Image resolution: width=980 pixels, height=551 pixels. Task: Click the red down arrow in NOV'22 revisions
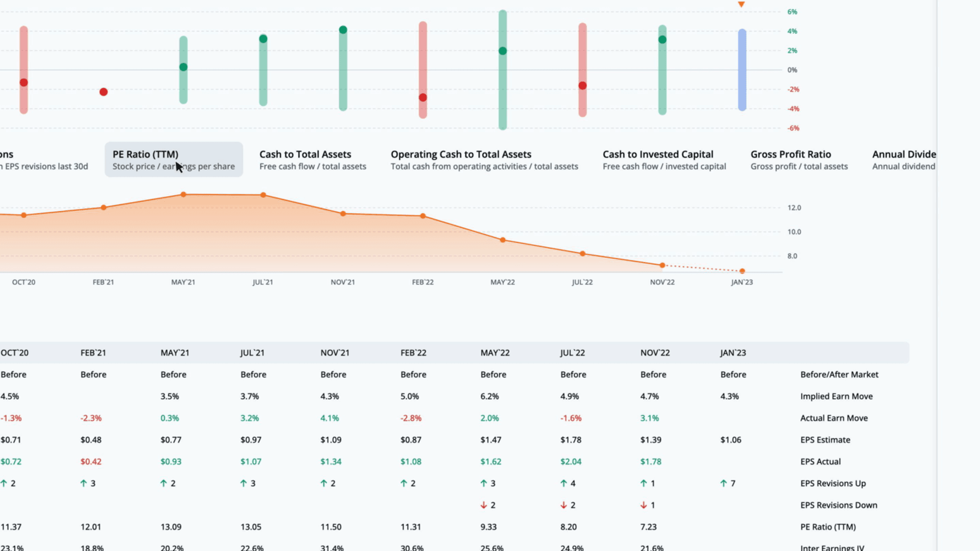click(643, 505)
